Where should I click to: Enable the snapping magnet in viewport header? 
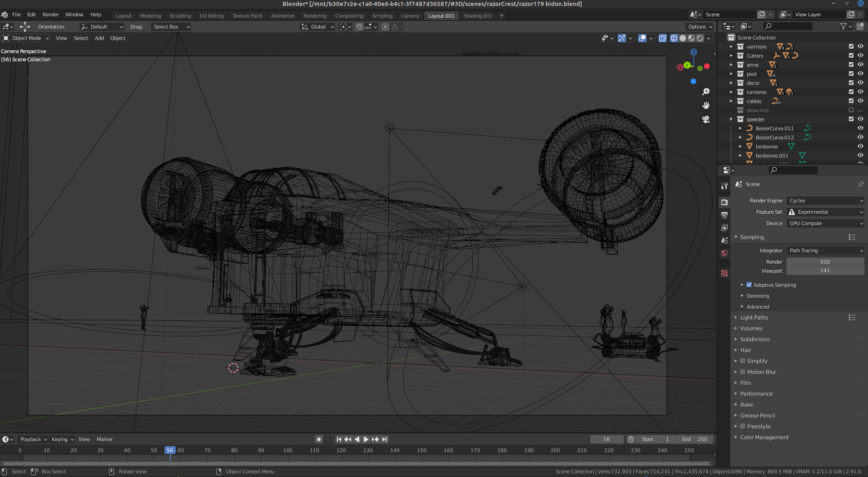(x=359, y=27)
